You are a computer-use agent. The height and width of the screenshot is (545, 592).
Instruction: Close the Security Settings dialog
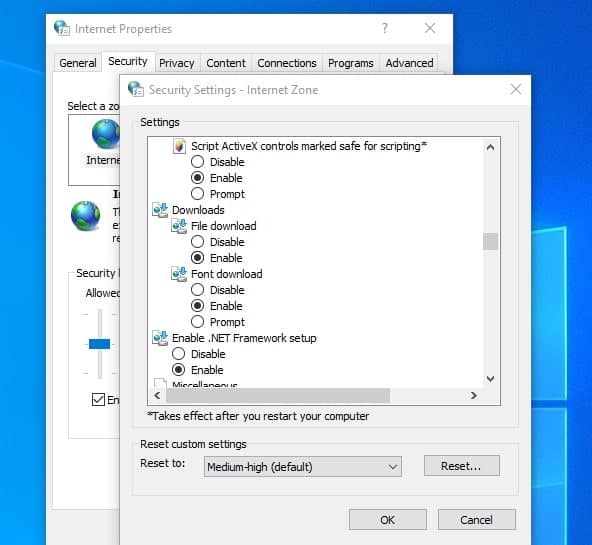click(516, 89)
